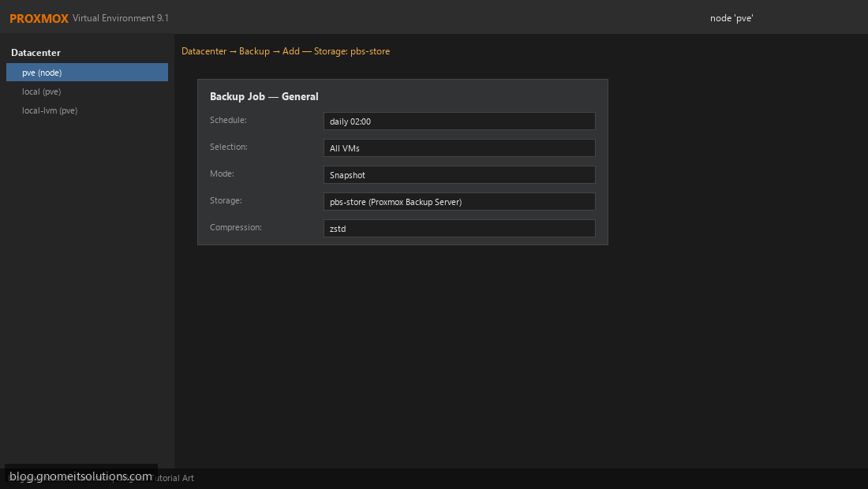Click the Storage: label
The width and height of the screenshot is (868, 489).
226,200
